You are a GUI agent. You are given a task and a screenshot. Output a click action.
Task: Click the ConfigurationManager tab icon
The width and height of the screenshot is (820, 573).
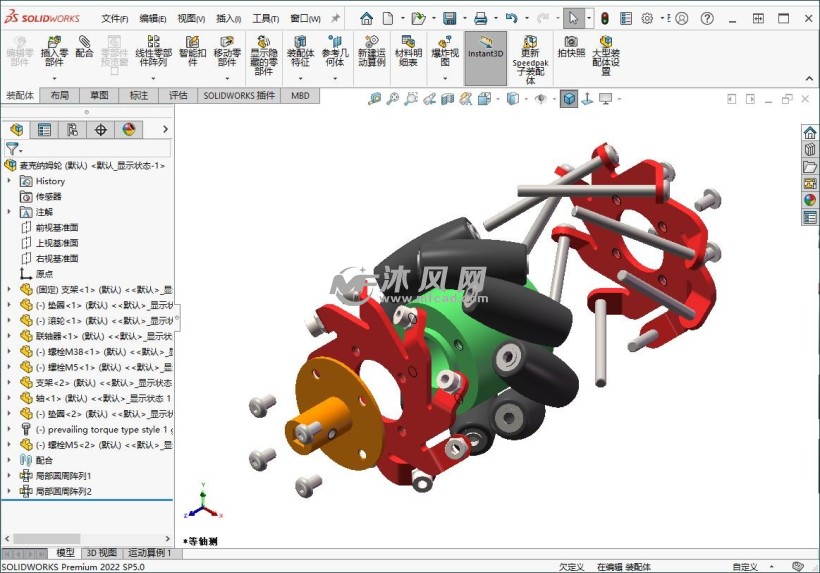[72, 129]
